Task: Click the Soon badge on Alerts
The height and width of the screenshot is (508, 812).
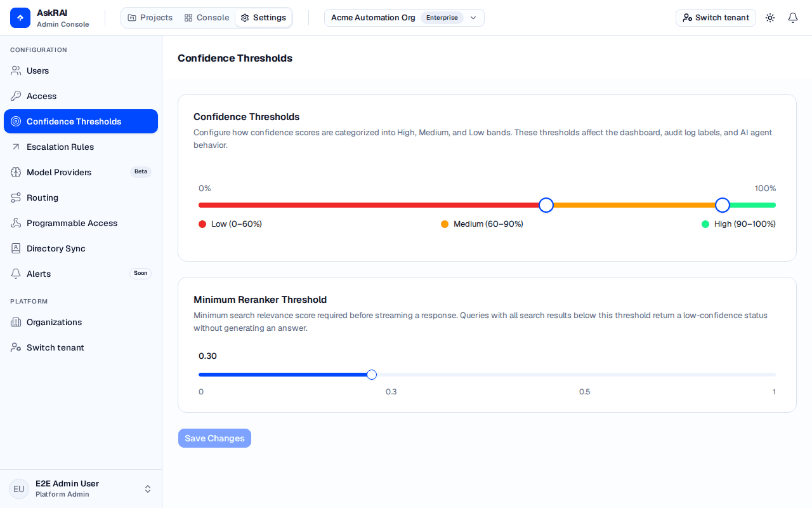Action: click(141, 274)
